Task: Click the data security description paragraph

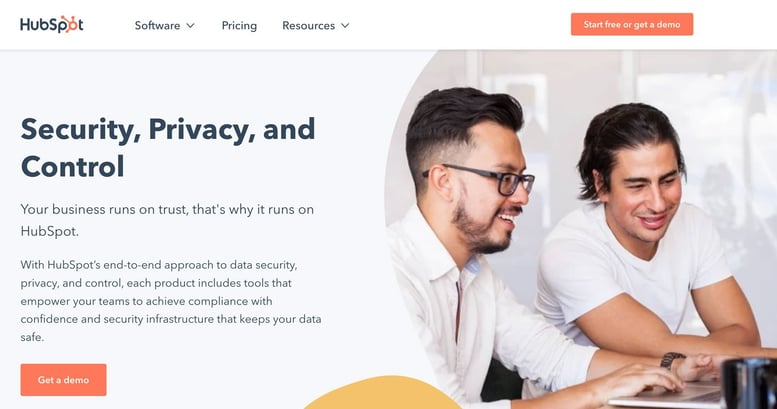Action: (x=171, y=301)
